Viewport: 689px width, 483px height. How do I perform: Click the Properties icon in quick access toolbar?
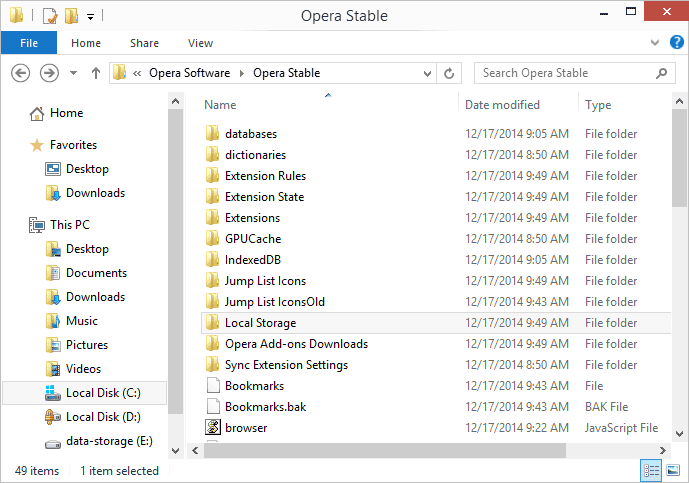tap(50, 16)
